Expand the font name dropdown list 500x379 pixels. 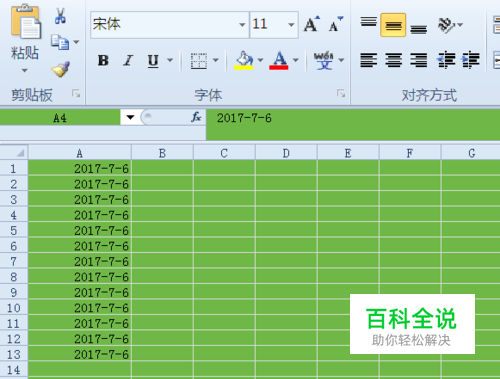tap(242, 25)
